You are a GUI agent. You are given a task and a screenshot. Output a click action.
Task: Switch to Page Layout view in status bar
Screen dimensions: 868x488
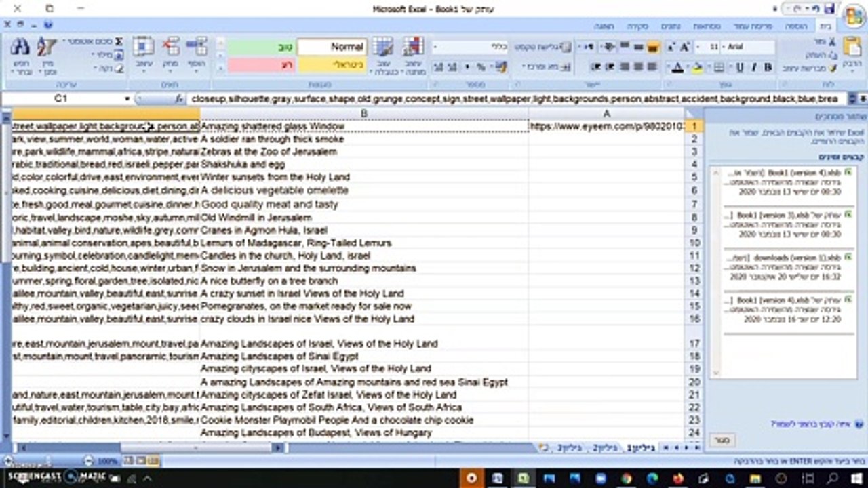(x=142, y=461)
